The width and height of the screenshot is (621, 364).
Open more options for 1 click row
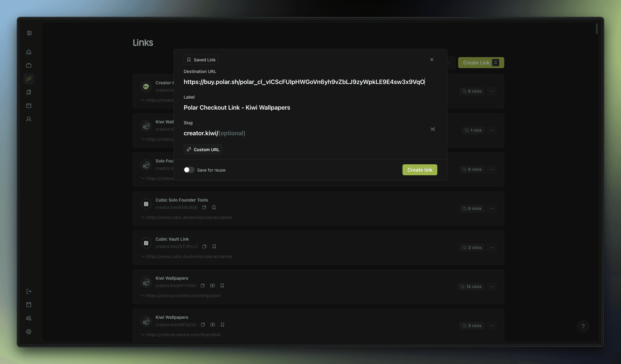[492, 130]
